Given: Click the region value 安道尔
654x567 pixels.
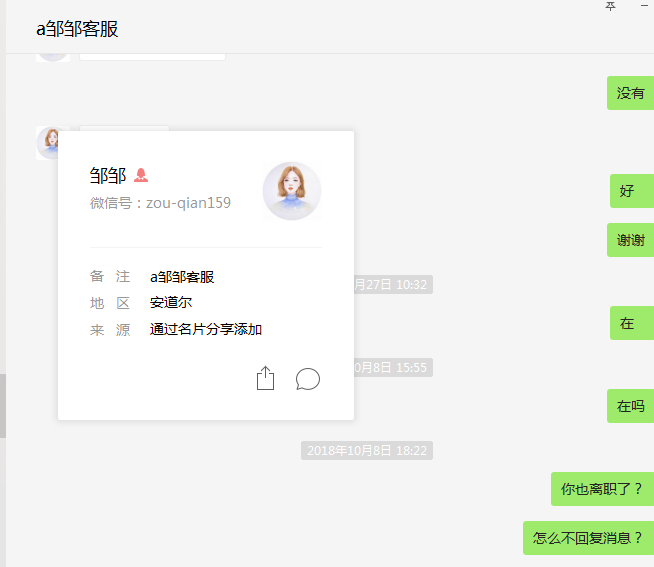Looking at the screenshot, I should pos(171,303).
